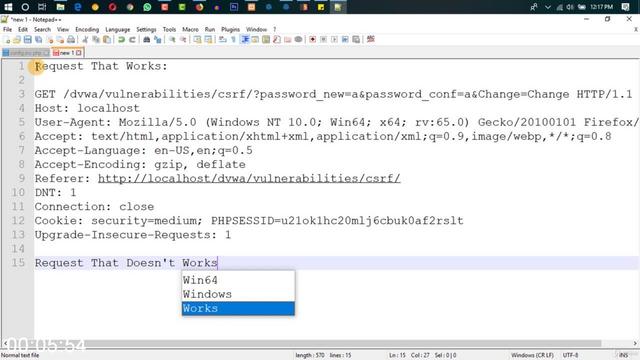Start macro recording with red icon
The height and width of the screenshot is (360, 640).
(313, 39)
